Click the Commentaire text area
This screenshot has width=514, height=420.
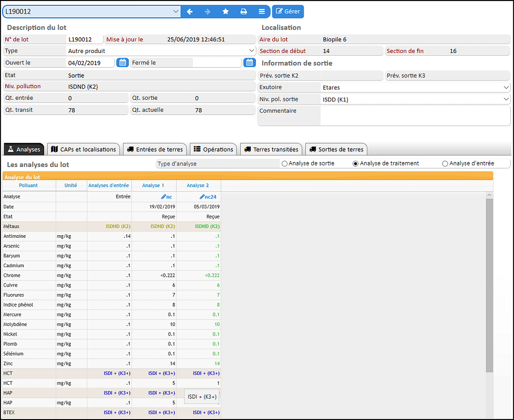(415, 116)
